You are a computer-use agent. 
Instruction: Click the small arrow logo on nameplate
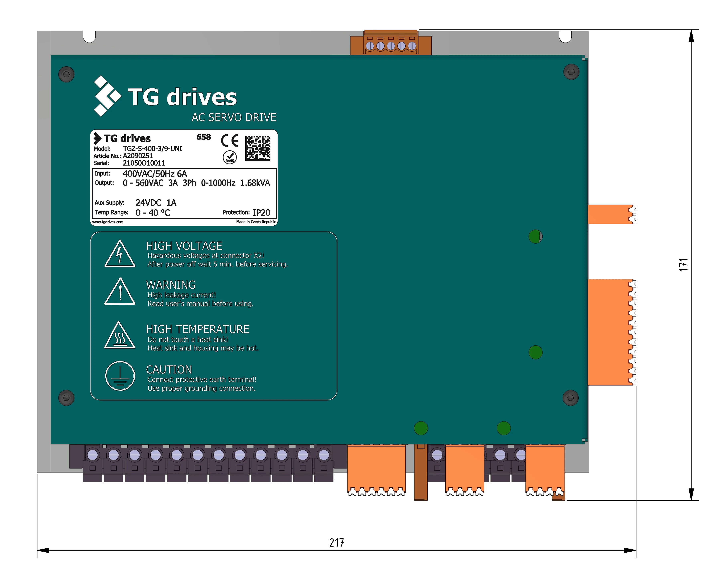[x=98, y=138]
